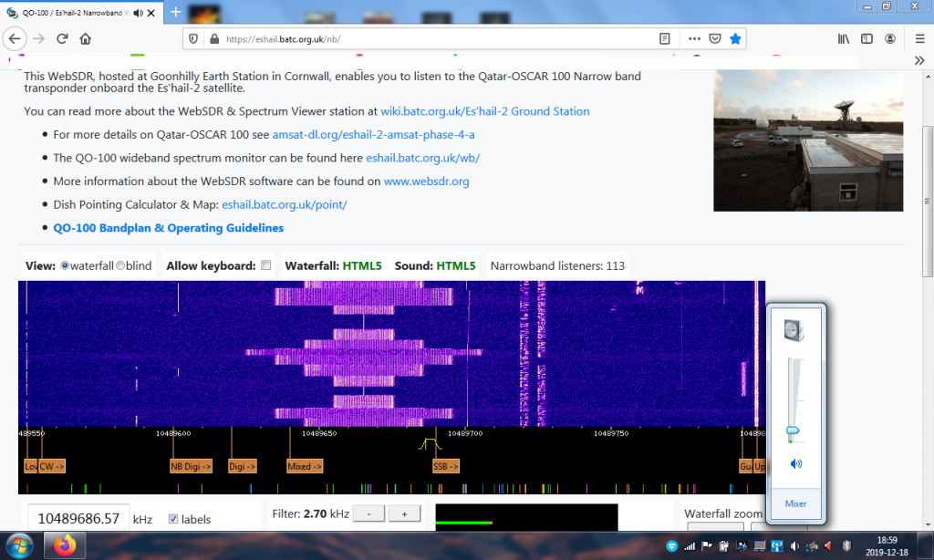Widen the filter with plus button

tap(404, 513)
